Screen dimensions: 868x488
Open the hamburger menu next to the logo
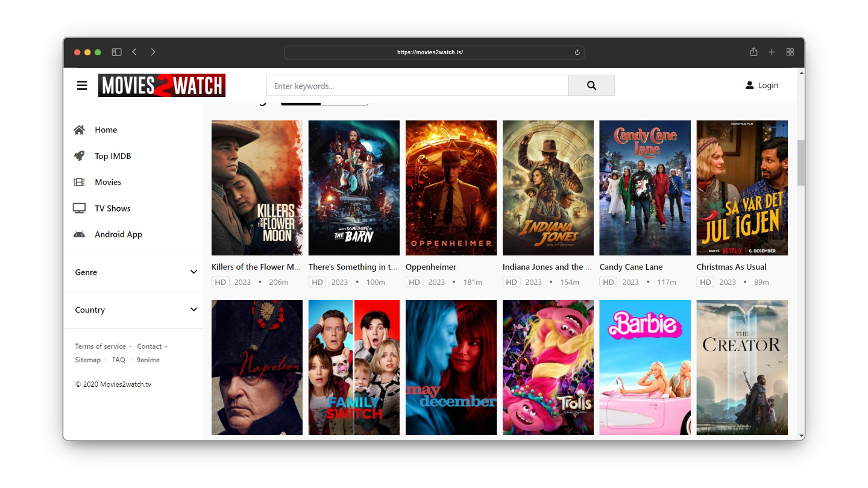[x=82, y=86]
